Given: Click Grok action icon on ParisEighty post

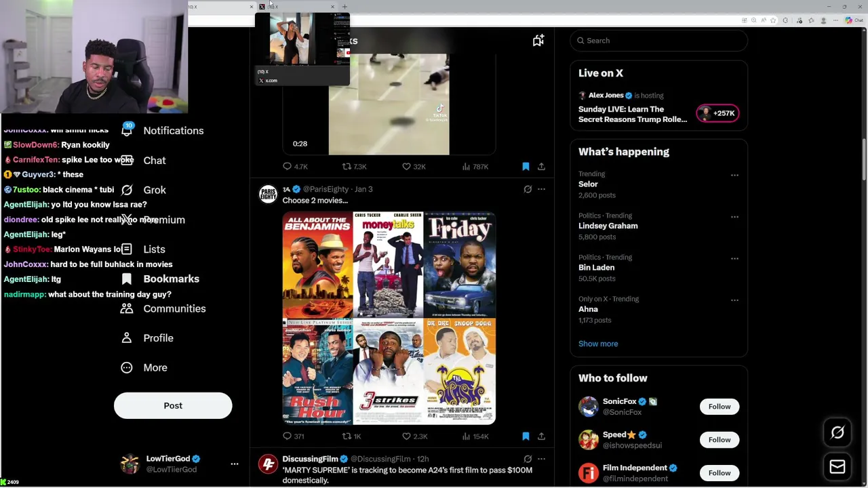Looking at the screenshot, I should pyautogui.click(x=528, y=189).
